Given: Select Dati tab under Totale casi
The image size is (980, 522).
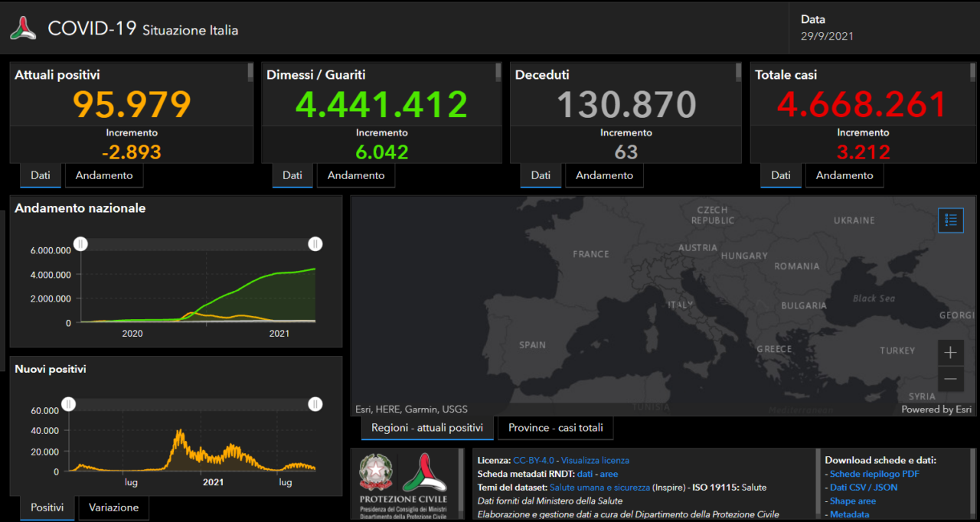Looking at the screenshot, I should tap(781, 175).
